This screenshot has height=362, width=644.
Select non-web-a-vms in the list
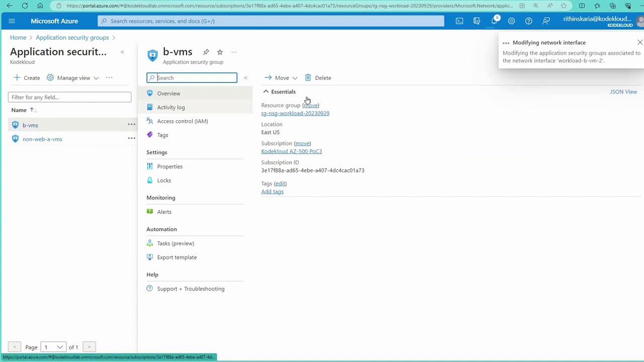(x=42, y=139)
